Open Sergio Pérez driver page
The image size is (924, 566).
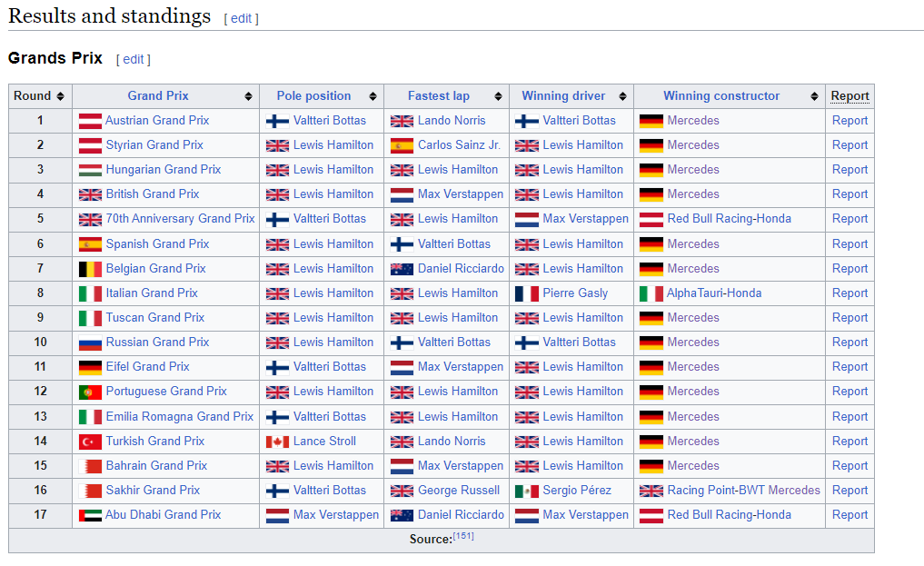577,490
